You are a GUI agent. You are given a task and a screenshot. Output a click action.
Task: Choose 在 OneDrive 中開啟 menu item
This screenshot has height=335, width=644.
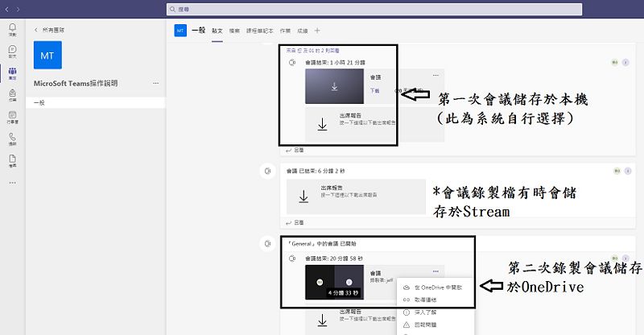tap(436, 287)
